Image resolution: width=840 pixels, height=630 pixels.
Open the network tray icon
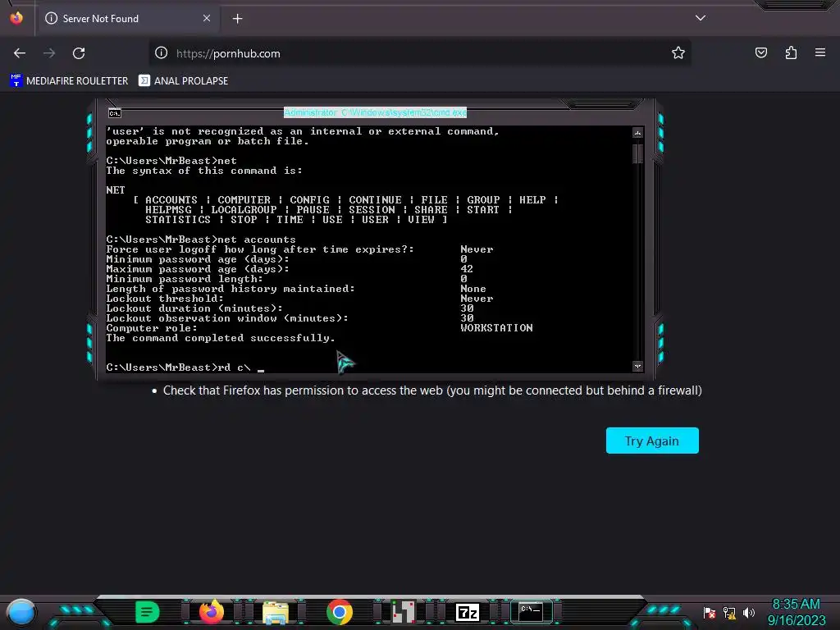(729, 612)
